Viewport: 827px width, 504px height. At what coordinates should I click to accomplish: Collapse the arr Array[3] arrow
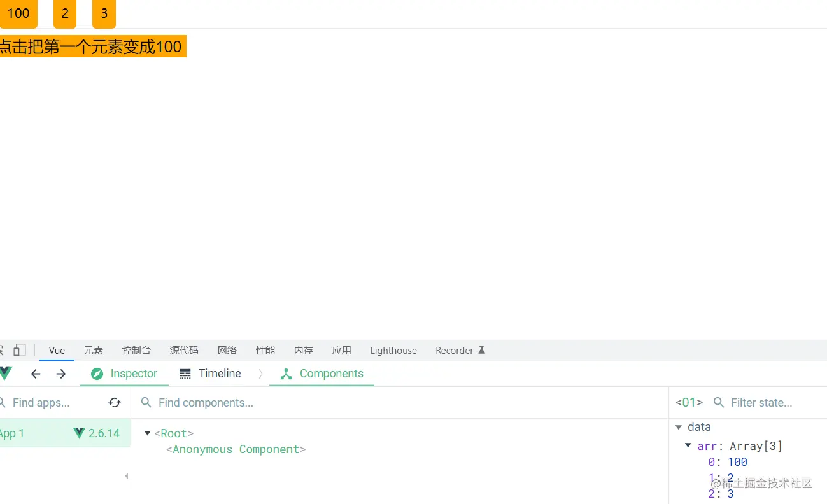pos(688,445)
